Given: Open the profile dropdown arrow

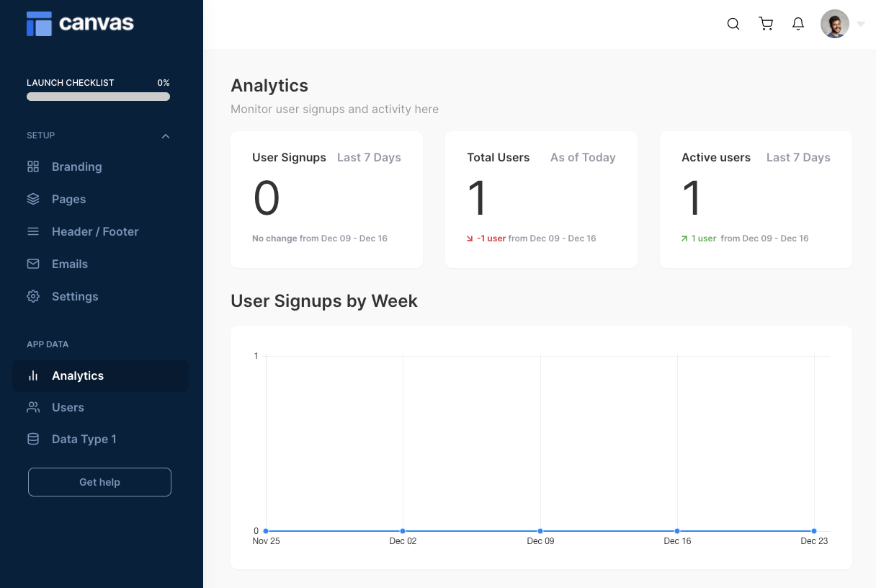Looking at the screenshot, I should (x=861, y=24).
